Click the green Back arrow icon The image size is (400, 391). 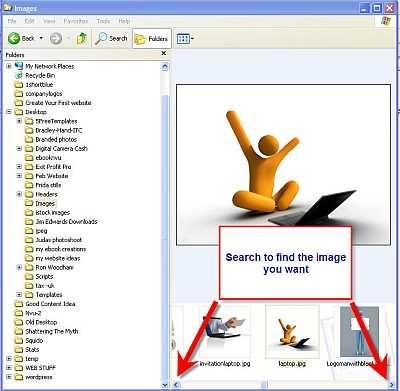point(14,38)
